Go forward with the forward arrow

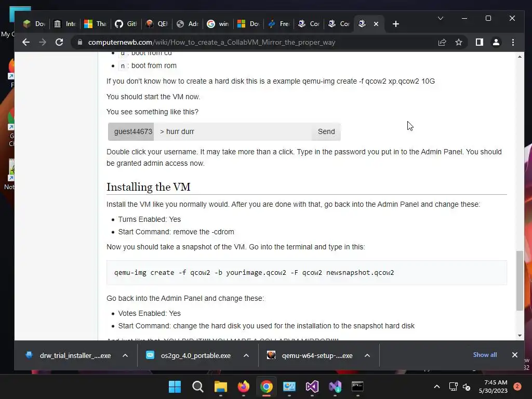43,43
